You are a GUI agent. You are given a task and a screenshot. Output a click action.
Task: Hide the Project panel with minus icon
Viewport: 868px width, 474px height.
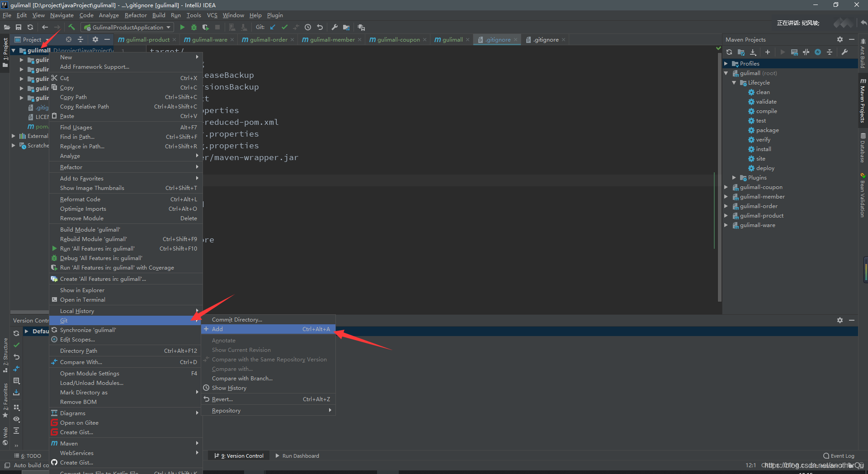coord(107,39)
